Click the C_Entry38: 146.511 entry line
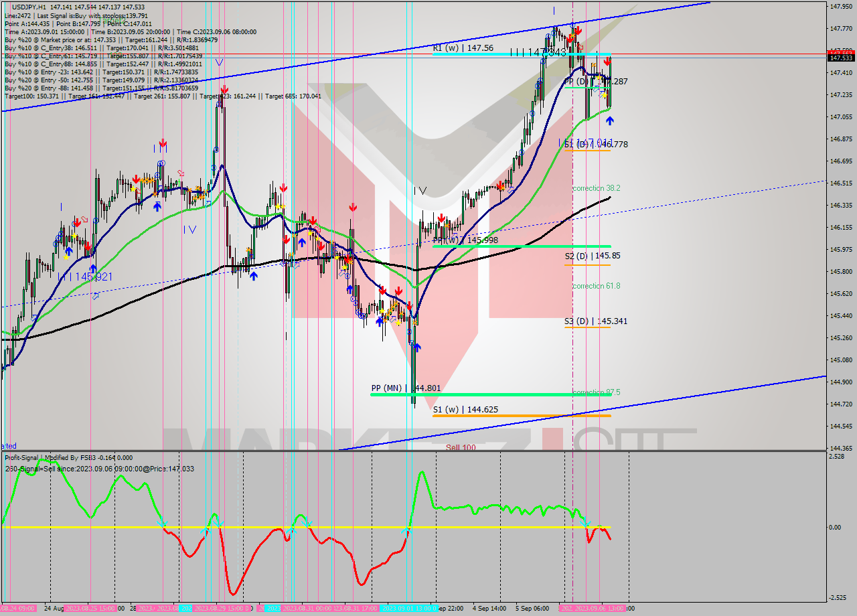 pos(101,48)
